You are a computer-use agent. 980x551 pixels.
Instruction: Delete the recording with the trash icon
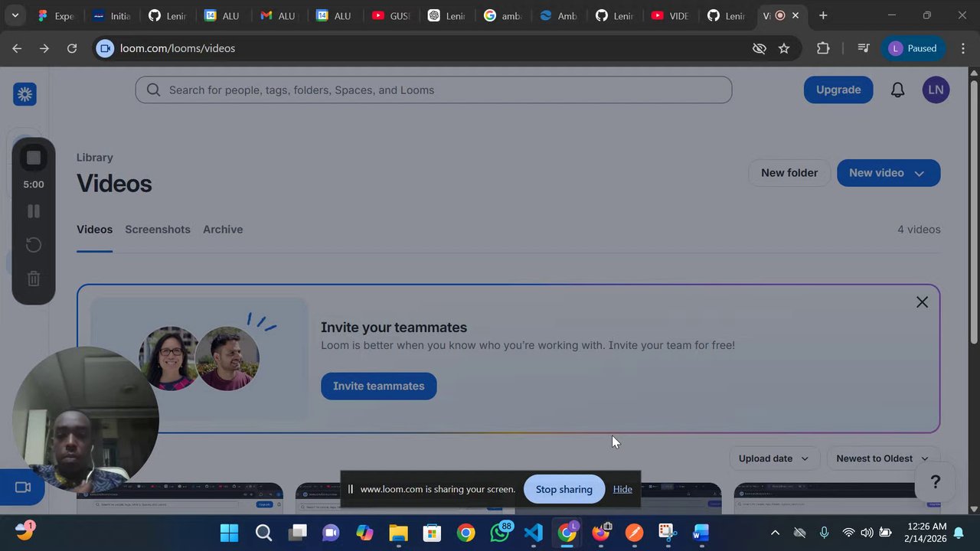34,279
